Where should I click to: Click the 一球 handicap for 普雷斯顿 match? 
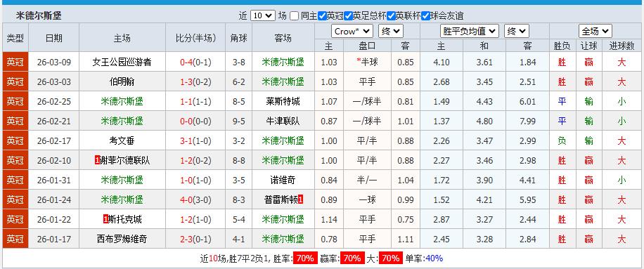367,199
